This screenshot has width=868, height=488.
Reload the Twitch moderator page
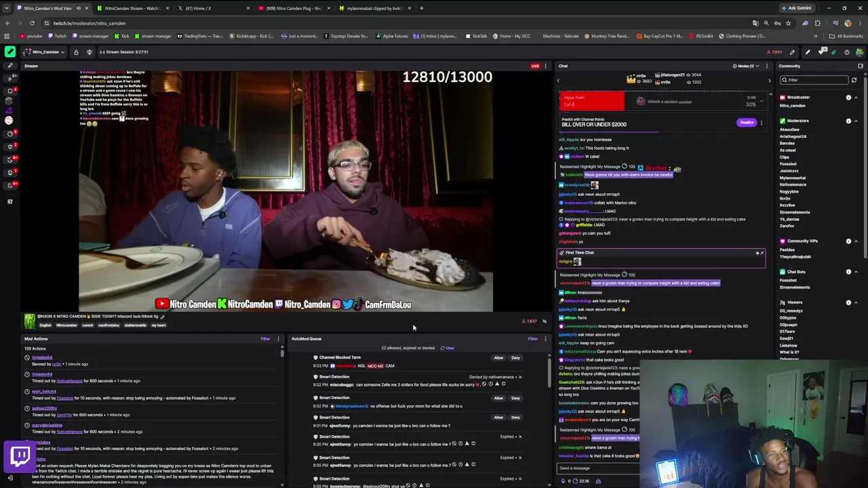[x=32, y=23]
